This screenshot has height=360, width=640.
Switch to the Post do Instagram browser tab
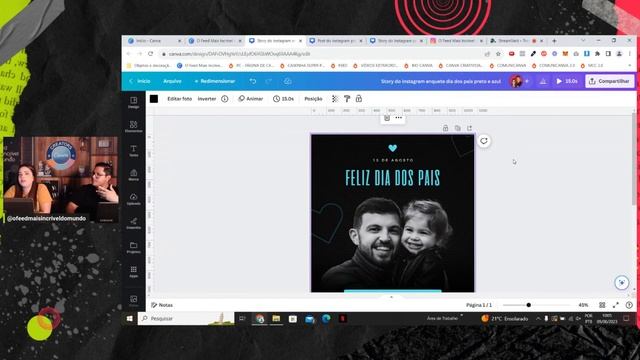(336, 41)
